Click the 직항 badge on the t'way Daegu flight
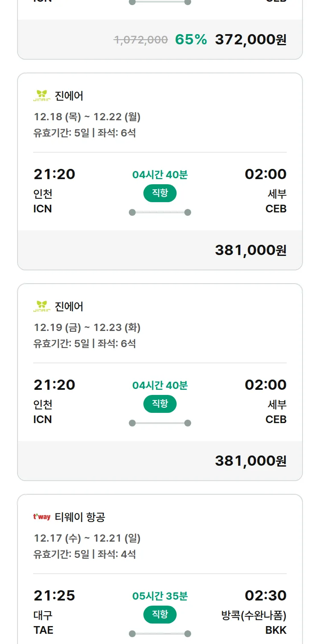 tap(160, 615)
